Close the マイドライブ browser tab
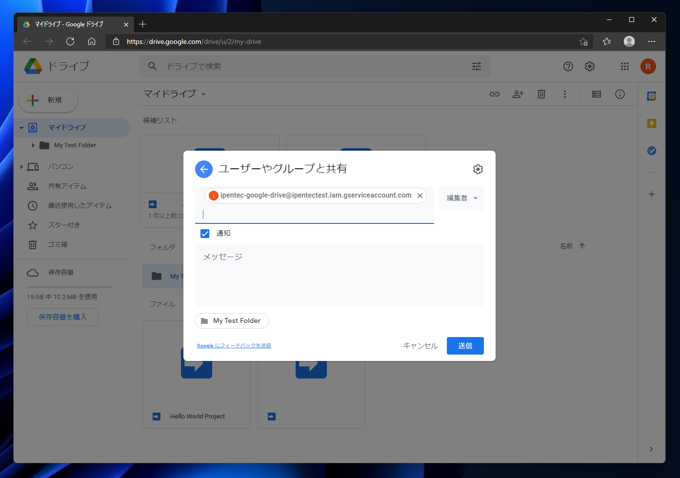680x478 pixels. (x=126, y=25)
